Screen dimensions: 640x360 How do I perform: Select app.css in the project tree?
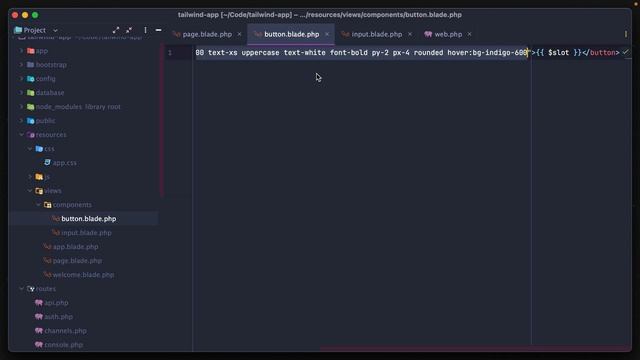pyautogui.click(x=64, y=162)
